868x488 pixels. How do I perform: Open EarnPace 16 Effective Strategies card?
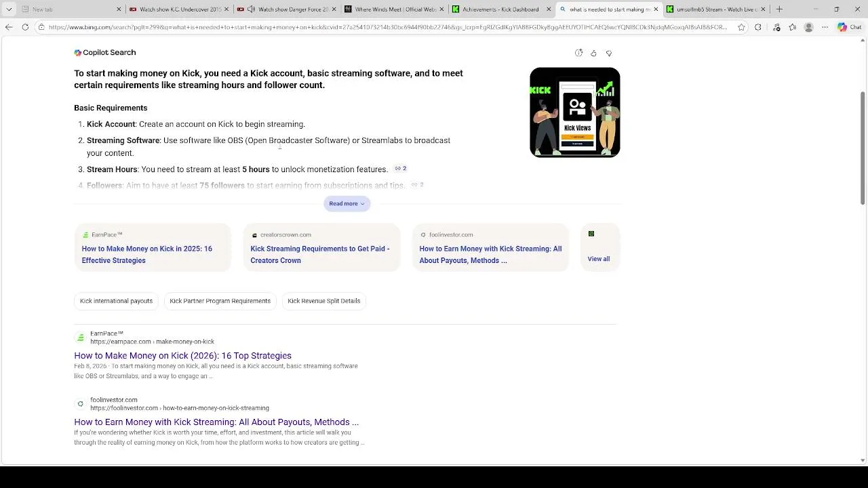[153, 247]
